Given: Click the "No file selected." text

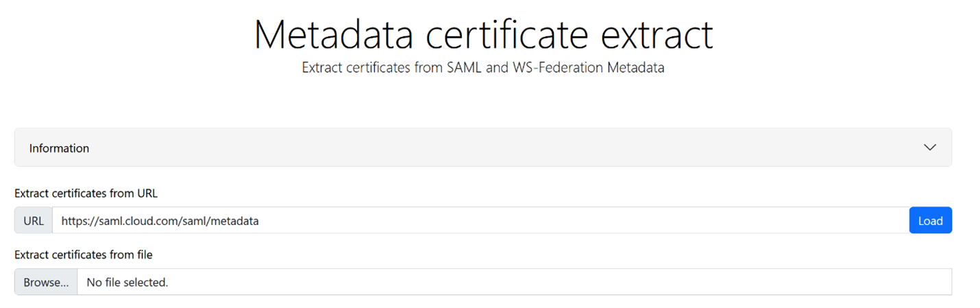Looking at the screenshot, I should coord(127,282).
